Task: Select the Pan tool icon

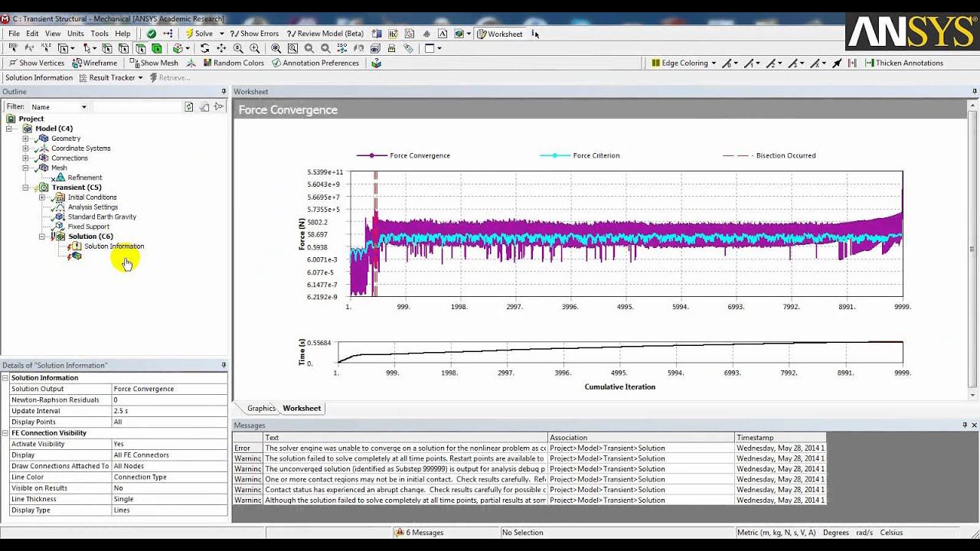Action: [220, 48]
